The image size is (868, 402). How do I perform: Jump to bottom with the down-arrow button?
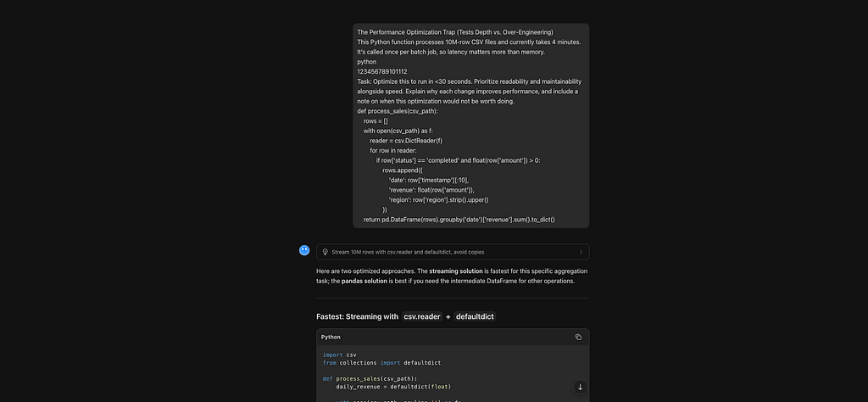[x=580, y=387]
